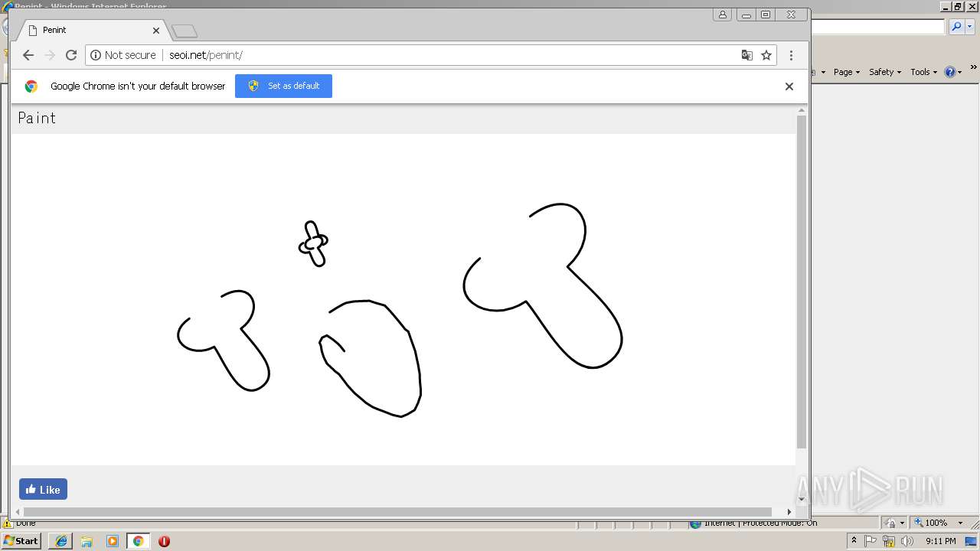Click the translate page icon
This screenshot has width=980, height=551.
coord(746,55)
